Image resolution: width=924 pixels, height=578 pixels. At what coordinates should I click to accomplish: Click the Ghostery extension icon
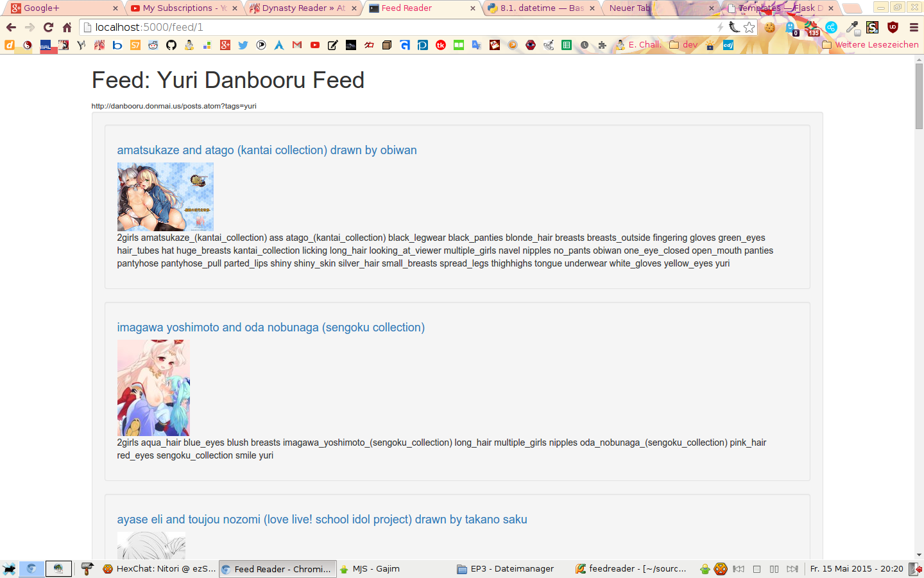791,27
